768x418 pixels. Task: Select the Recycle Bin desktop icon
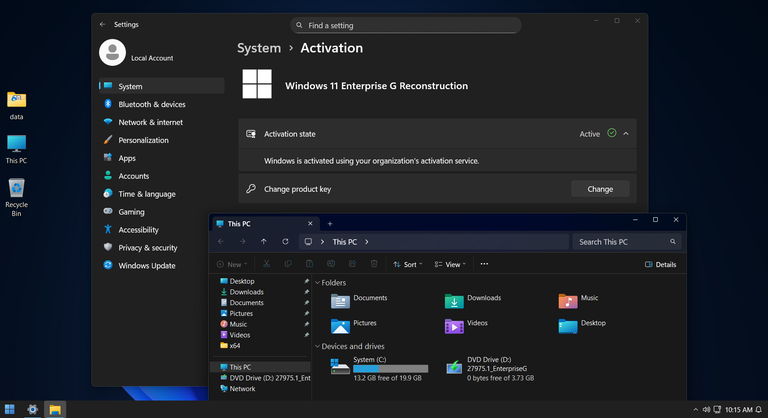[16, 197]
